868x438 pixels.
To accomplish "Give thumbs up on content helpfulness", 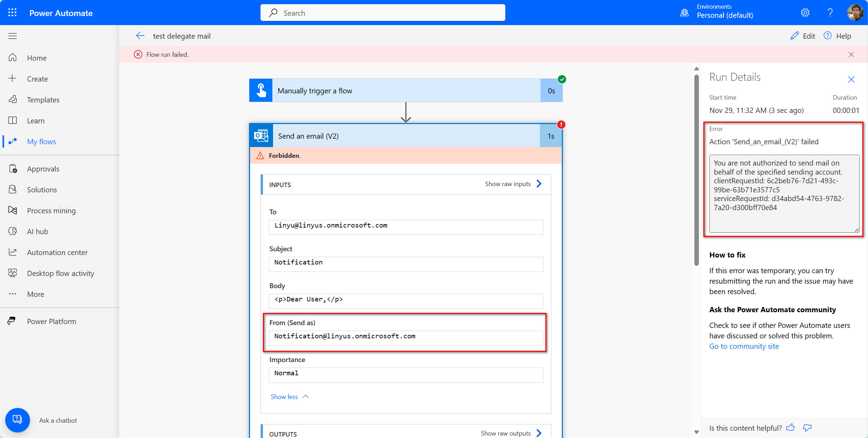I will [x=791, y=428].
